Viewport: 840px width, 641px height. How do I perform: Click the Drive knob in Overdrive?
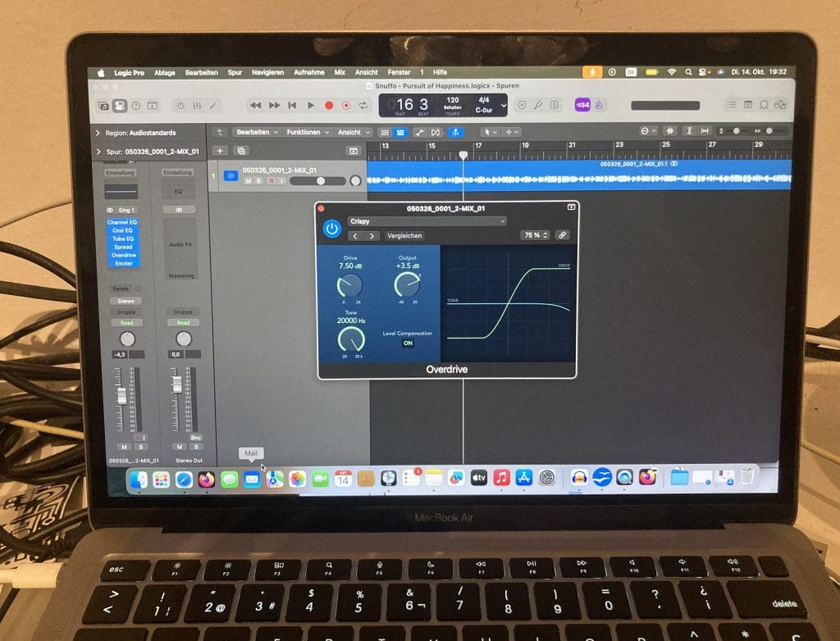[349, 285]
